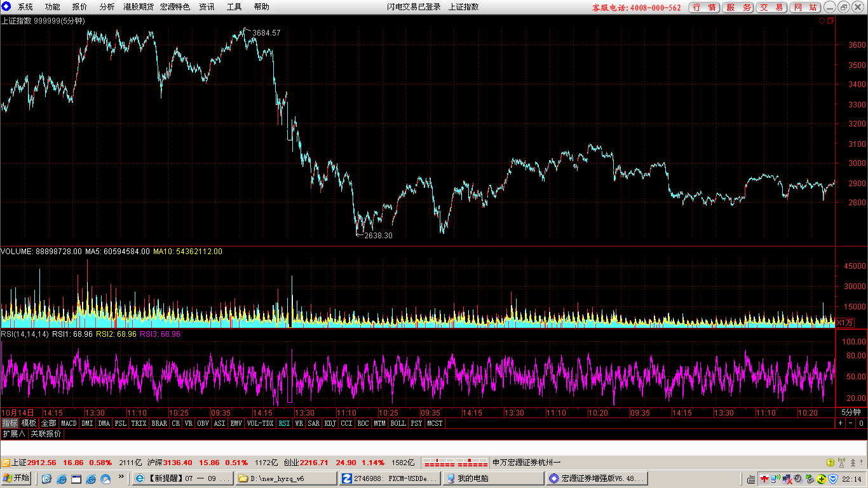Click the keyboard language bar icon in the tray
Viewport: 868px width, 488px height.
click(x=750, y=478)
